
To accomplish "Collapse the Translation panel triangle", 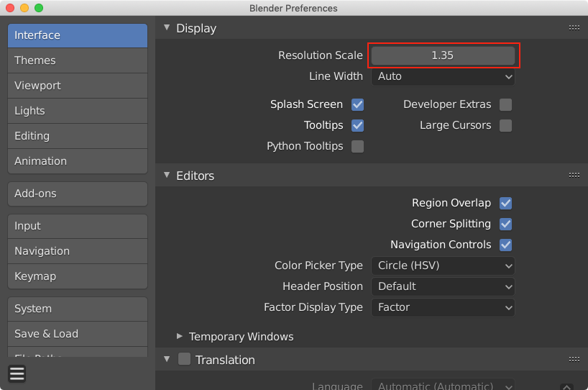I will coord(167,359).
